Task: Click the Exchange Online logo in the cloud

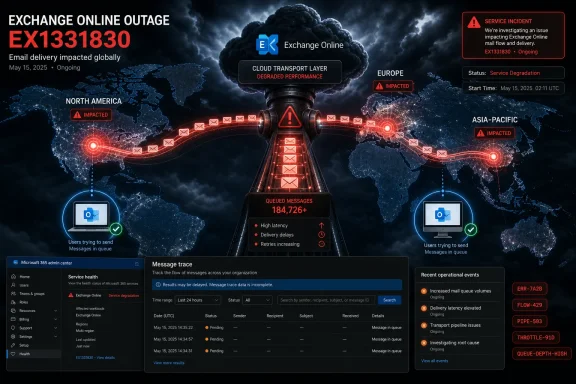Action: (x=267, y=44)
